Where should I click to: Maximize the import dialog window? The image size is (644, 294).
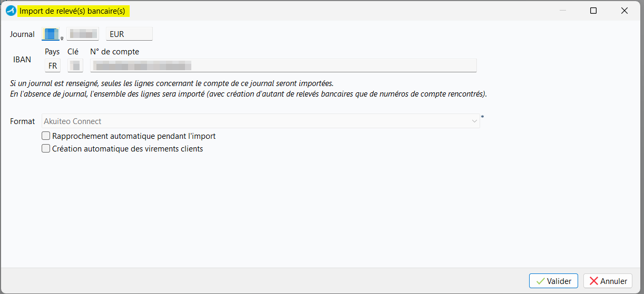click(593, 11)
